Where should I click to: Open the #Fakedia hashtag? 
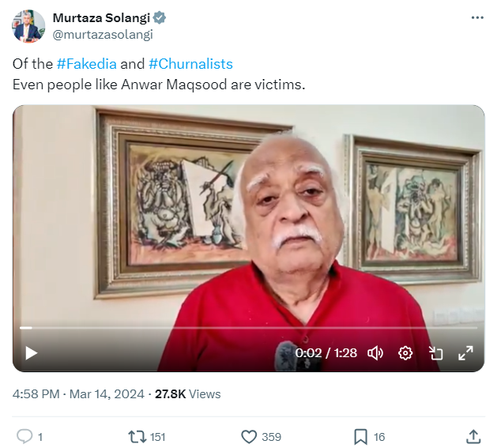[86, 64]
